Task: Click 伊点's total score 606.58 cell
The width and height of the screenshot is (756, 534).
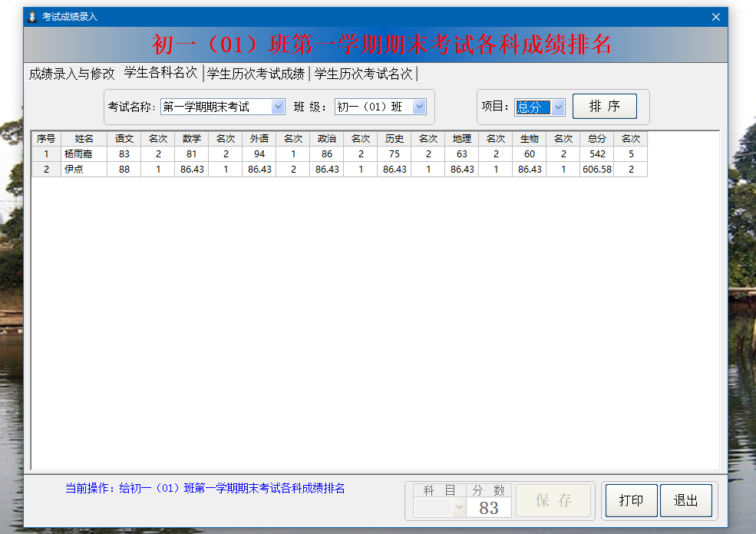Action: coord(596,170)
